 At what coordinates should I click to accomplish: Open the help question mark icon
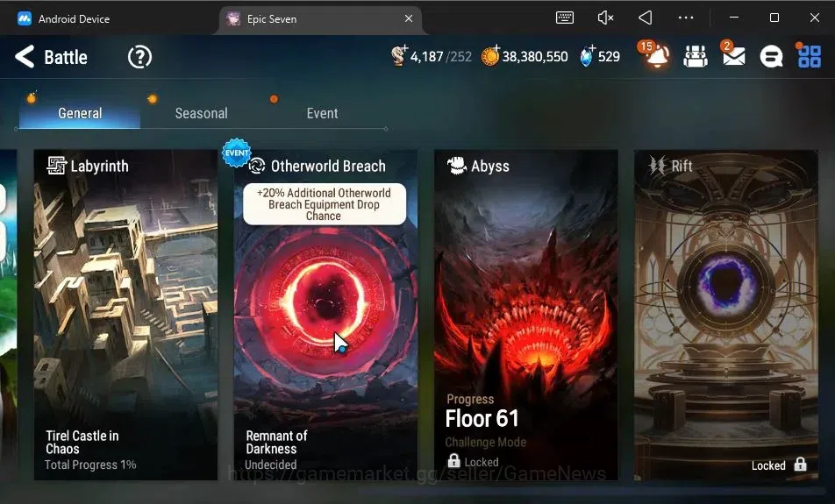pyautogui.click(x=139, y=56)
